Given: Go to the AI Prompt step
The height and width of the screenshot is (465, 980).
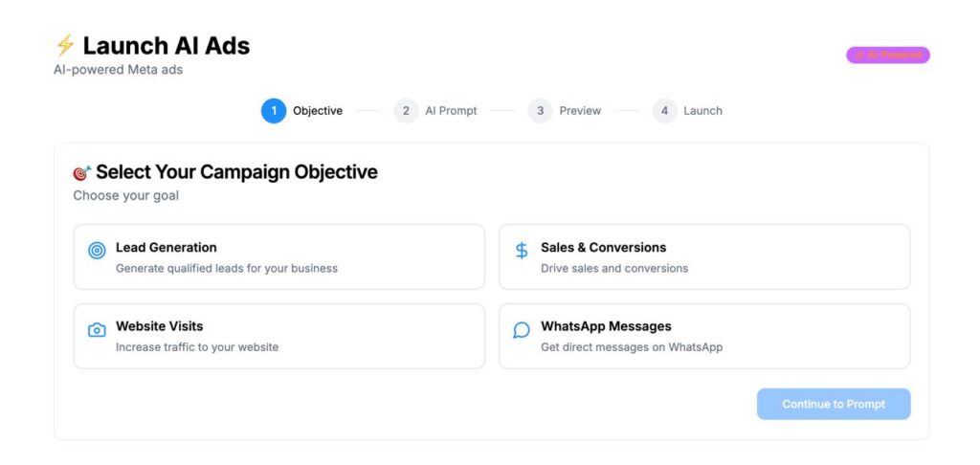Looking at the screenshot, I should click(x=451, y=111).
